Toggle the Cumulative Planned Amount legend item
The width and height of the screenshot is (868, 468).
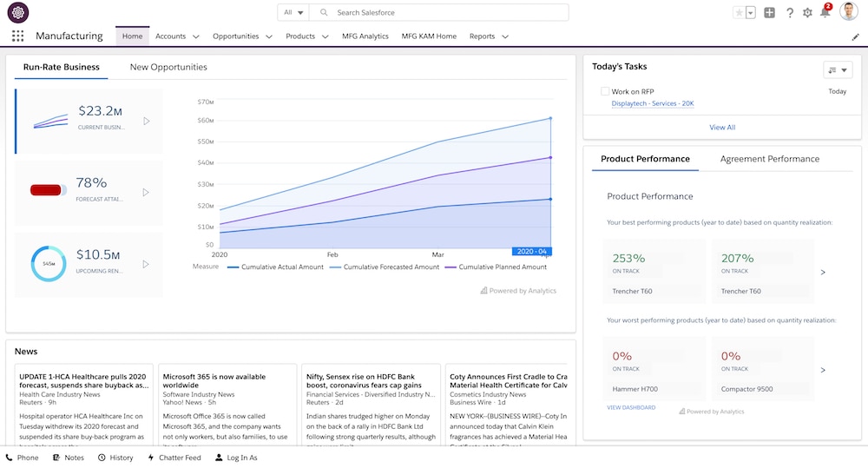coord(496,267)
